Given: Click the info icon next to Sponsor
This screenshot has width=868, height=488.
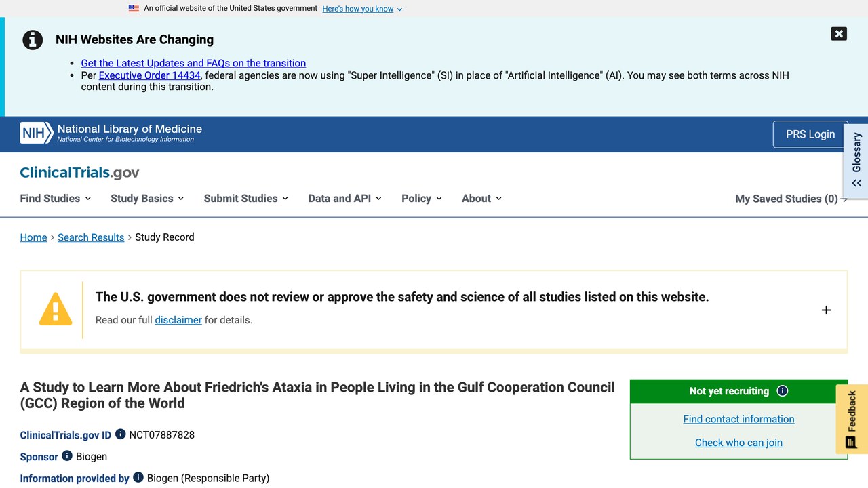Looking at the screenshot, I should pos(67,455).
